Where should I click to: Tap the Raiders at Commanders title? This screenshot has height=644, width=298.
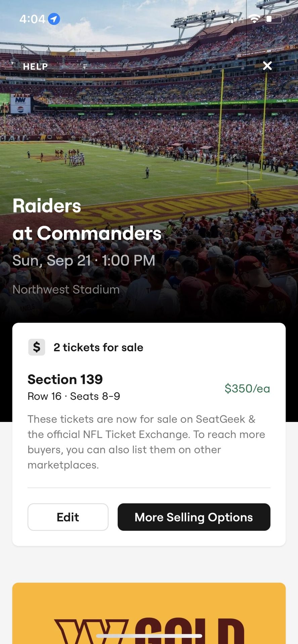tap(87, 219)
